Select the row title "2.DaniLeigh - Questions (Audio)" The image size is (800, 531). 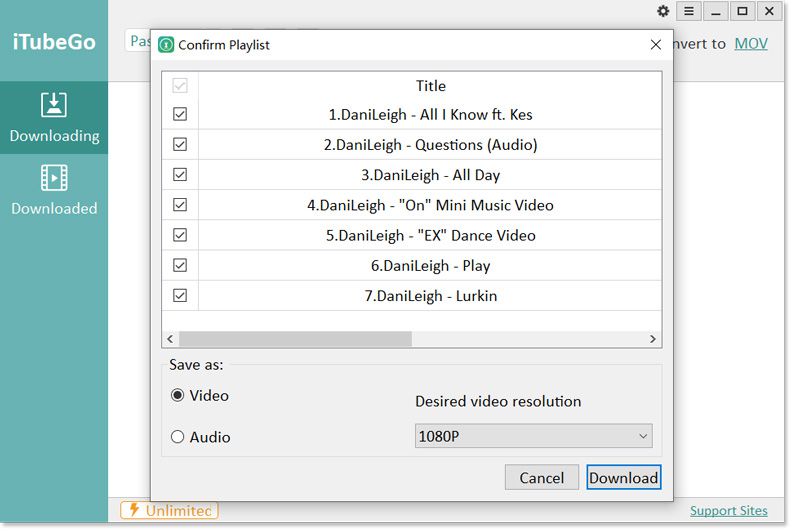[430, 145]
